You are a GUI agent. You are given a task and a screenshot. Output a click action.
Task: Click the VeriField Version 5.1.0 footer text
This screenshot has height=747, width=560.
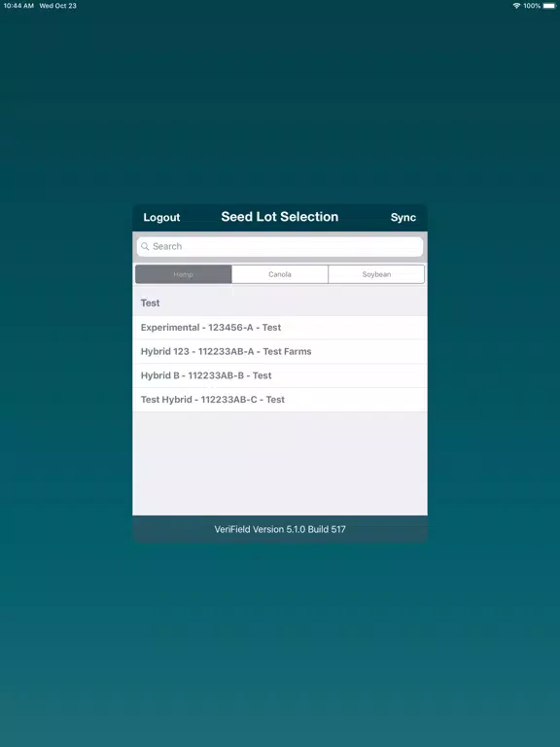(280, 529)
